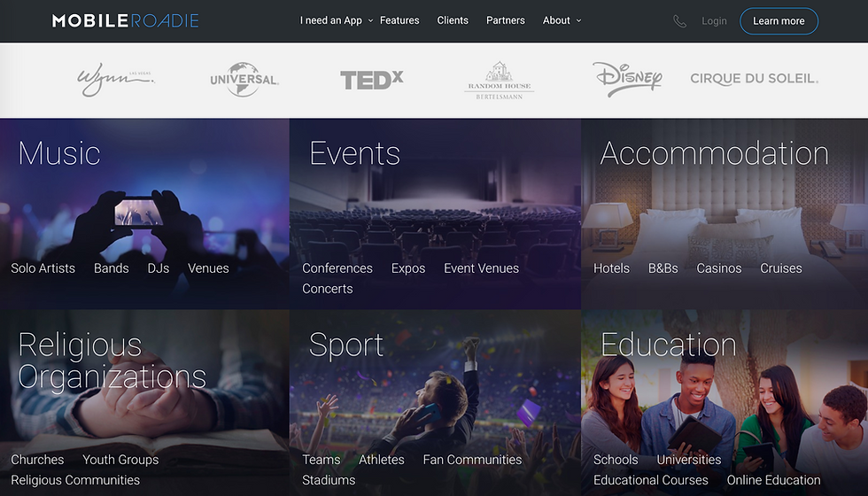Open the Login link
The image size is (868, 496).
pyautogui.click(x=714, y=21)
